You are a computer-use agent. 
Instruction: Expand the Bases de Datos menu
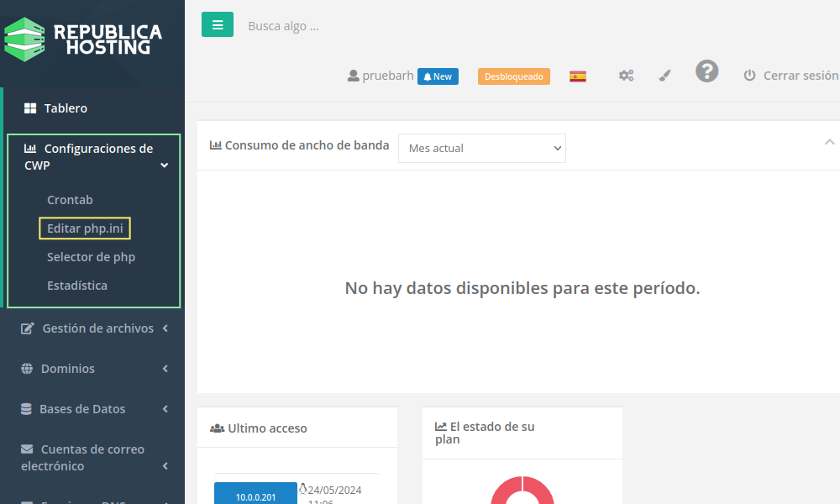tap(94, 409)
